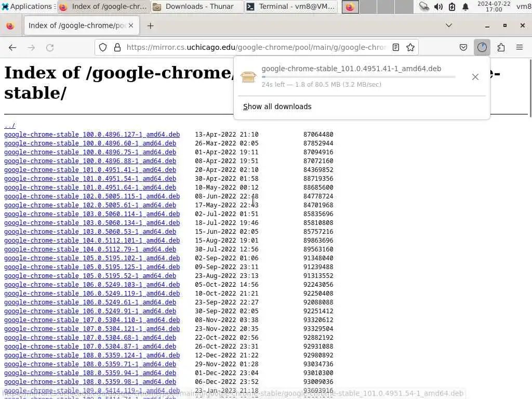The height and width of the screenshot is (399, 532).
Task: Click the URL address field
Action: click(256, 47)
